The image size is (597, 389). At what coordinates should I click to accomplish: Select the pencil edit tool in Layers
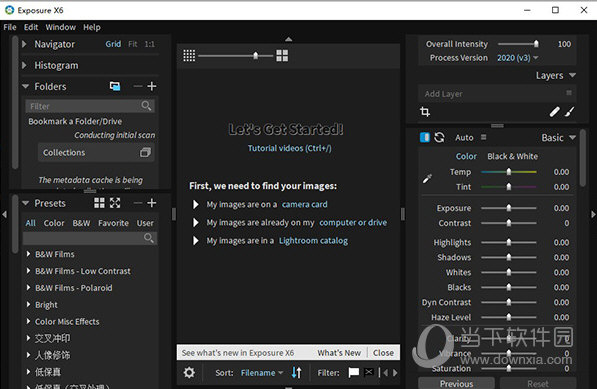click(555, 112)
